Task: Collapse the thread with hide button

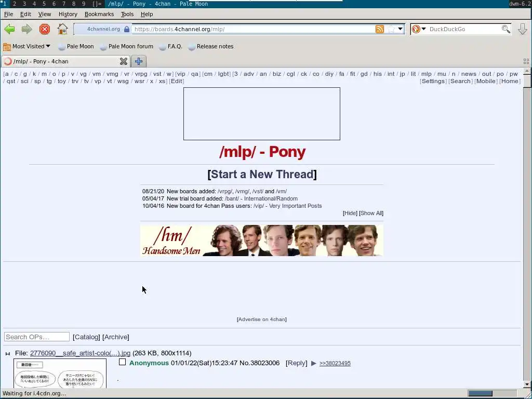Action: pos(8,353)
